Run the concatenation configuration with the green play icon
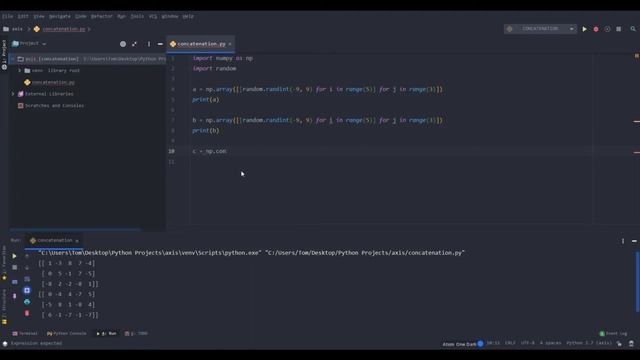Viewport: 640px width, 360px height. [x=584, y=29]
